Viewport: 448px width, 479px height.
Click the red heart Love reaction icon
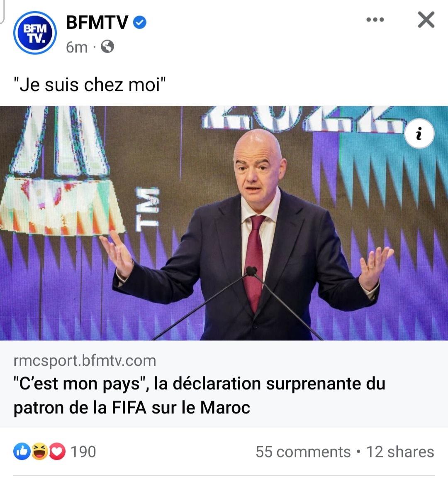(x=57, y=452)
